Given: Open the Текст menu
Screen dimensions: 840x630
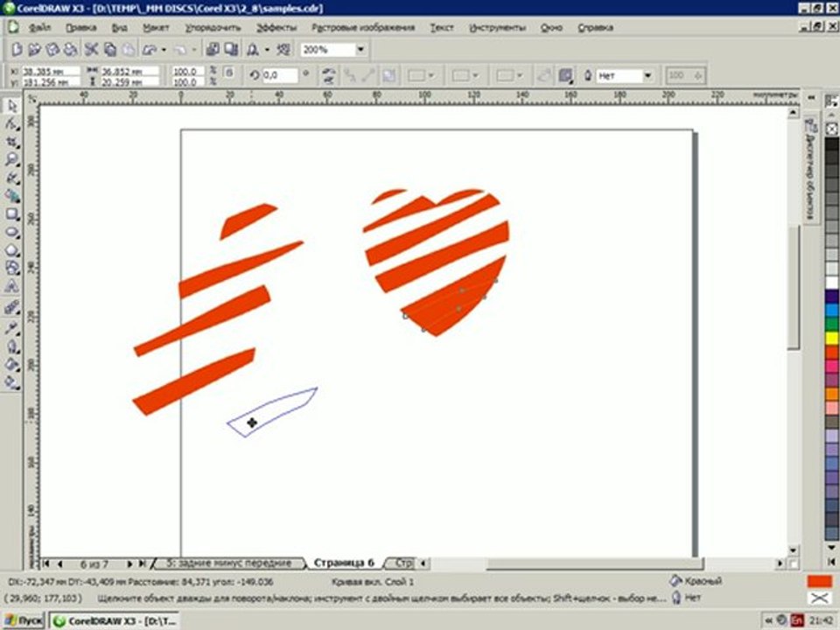Looking at the screenshot, I should 442,27.
